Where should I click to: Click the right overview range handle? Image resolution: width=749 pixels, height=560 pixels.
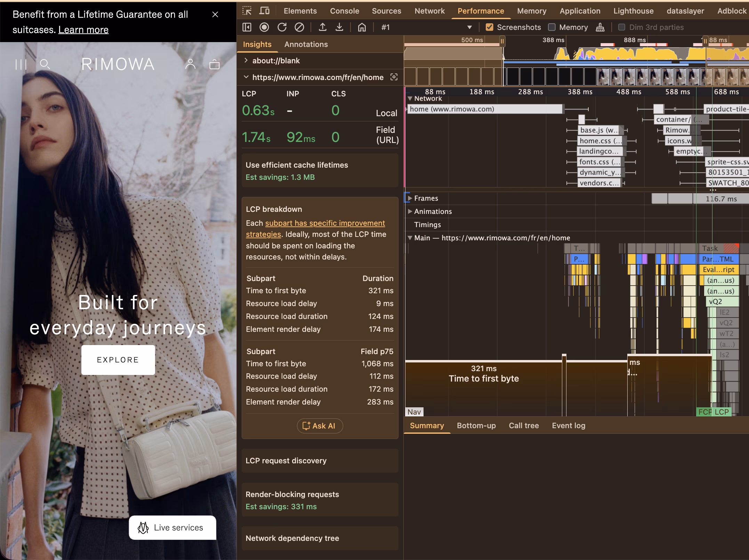705,41
